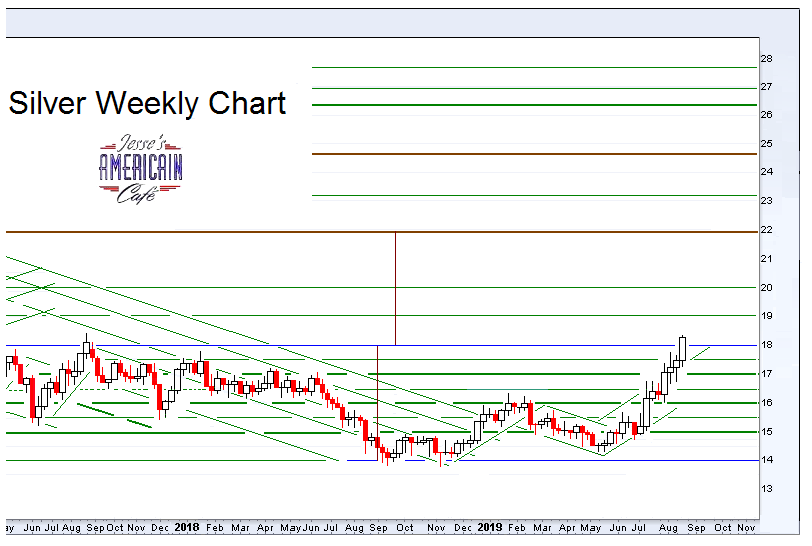Pick the 18 price axis label

(x=766, y=345)
